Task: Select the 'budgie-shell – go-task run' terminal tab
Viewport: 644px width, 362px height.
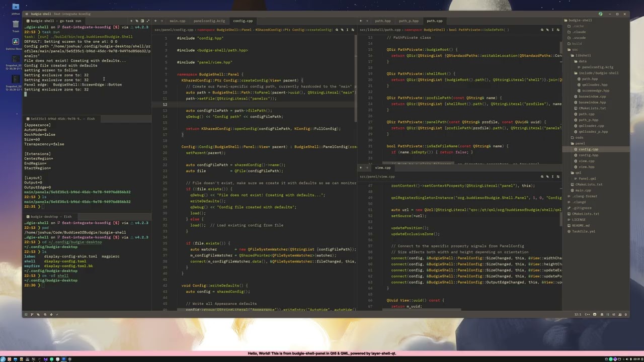Action: point(55,21)
